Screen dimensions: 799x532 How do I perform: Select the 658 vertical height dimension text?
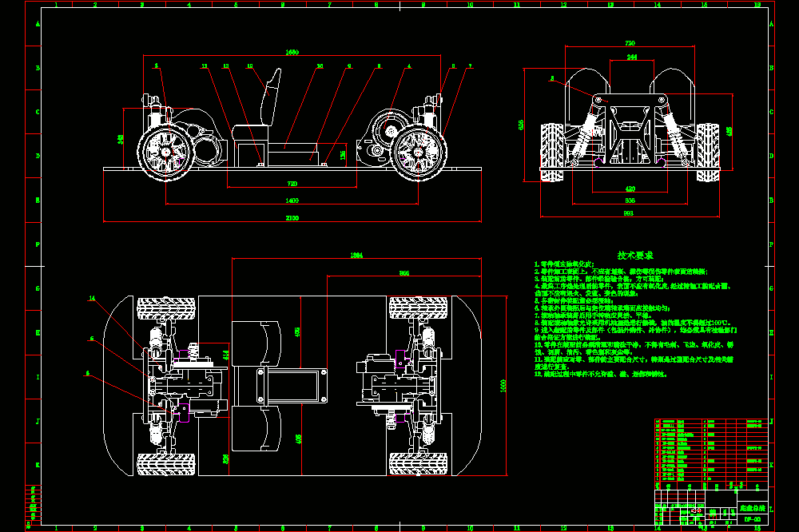pos(521,125)
